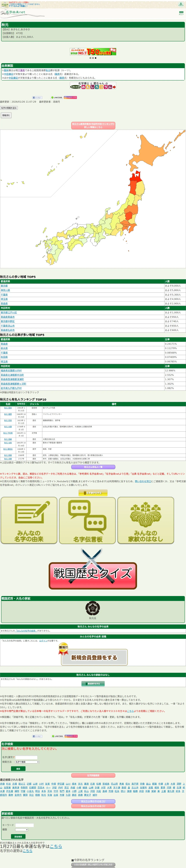This screenshot has width=186, height=868.
Task: Click こちら beside 1月27日最も幸運な名字は
Action: tap(56, 846)
